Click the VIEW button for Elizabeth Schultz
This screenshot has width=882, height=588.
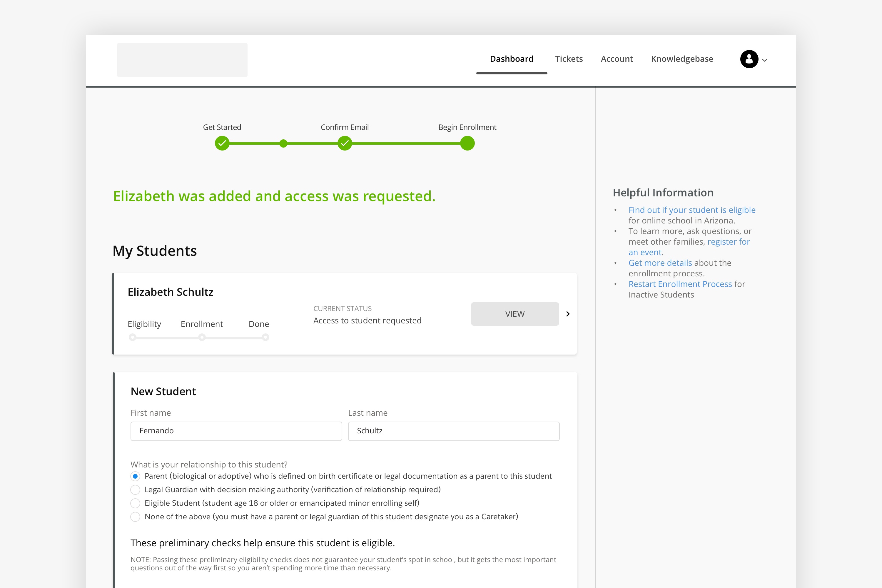click(515, 314)
